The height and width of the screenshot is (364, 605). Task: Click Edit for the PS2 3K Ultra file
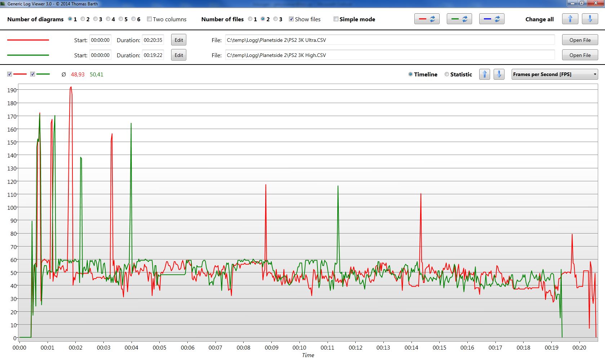tap(179, 40)
